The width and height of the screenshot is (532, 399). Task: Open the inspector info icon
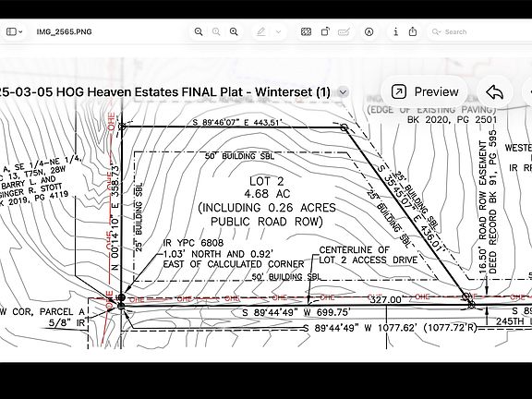tap(395, 32)
